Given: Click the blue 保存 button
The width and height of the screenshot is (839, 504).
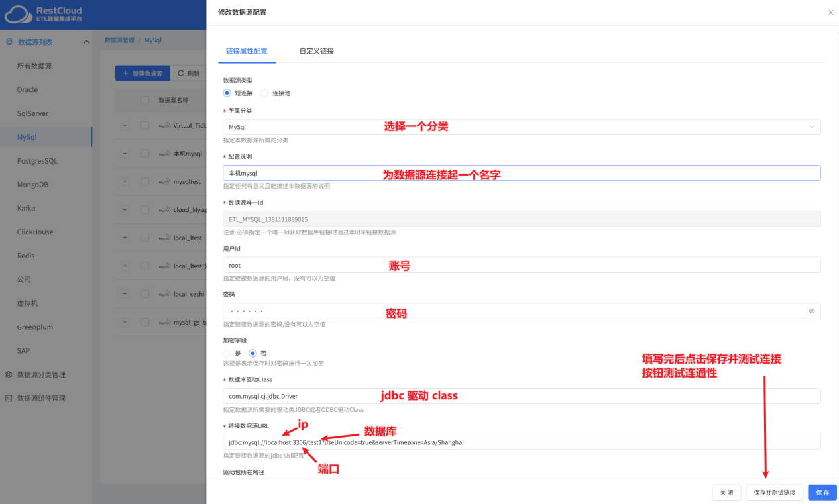Looking at the screenshot, I should click(822, 493).
